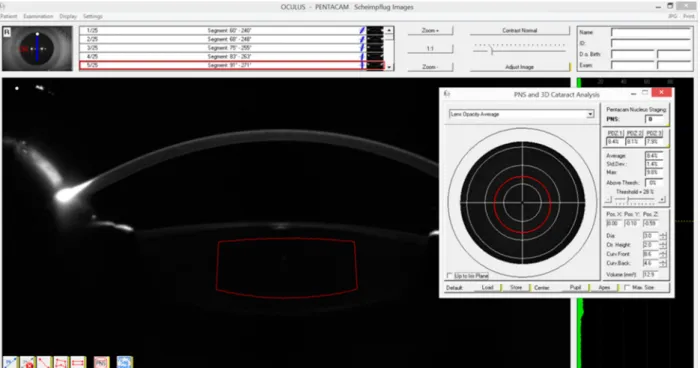Click the Load button in PNS dialog
Image resolution: width=700 pixels, height=368 pixels.
pyautogui.click(x=488, y=288)
